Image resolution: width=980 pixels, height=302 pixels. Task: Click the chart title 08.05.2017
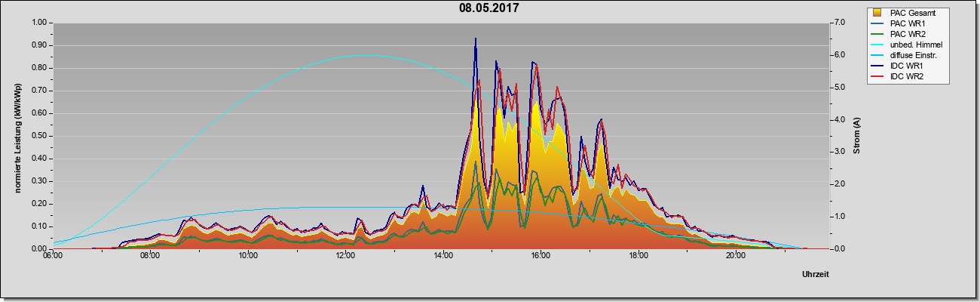pyautogui.click(x=489, y=8)
